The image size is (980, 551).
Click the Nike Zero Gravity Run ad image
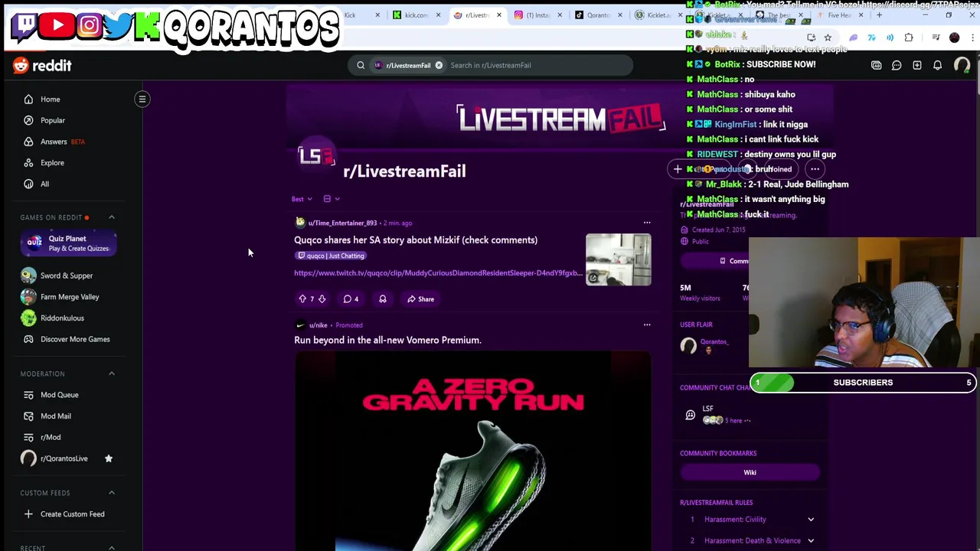coord(473,452)
